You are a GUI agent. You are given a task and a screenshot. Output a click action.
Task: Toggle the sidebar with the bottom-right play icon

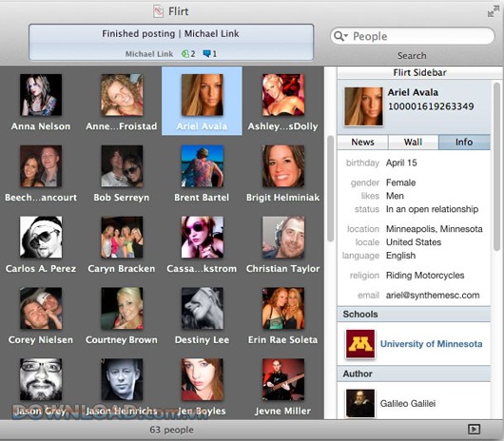pyautogui.click(x=475, y=429)
